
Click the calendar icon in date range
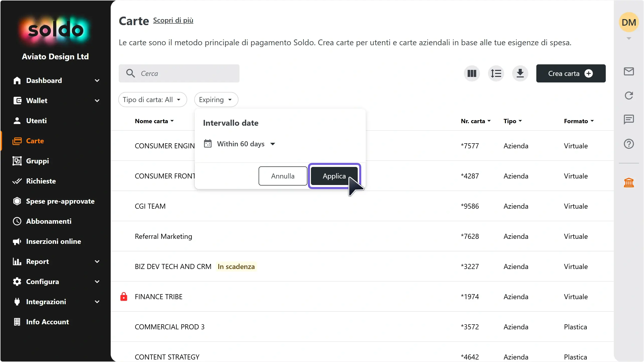[x=208, y=144]
